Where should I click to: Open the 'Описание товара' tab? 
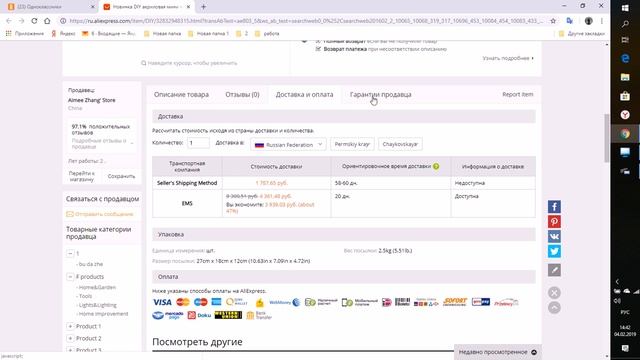181,94
